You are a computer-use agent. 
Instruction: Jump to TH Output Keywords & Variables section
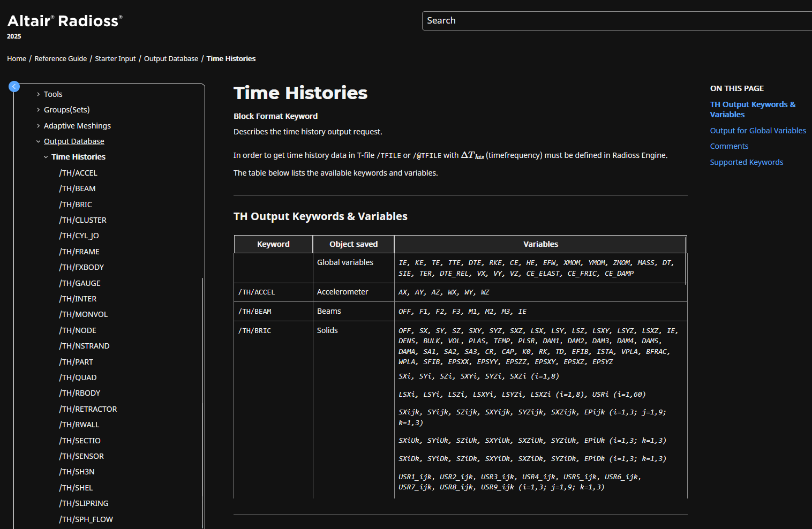coord(753,109)
